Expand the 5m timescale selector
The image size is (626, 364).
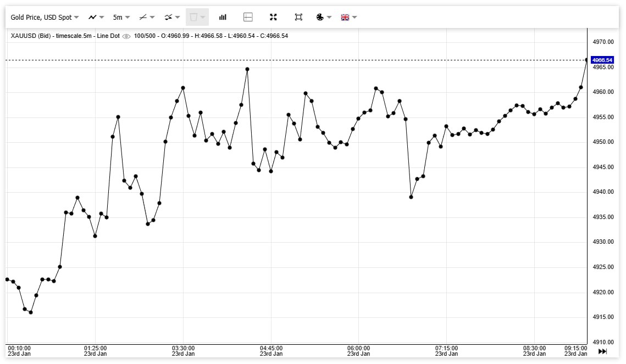pyautogui.click(x=121, y=17)
